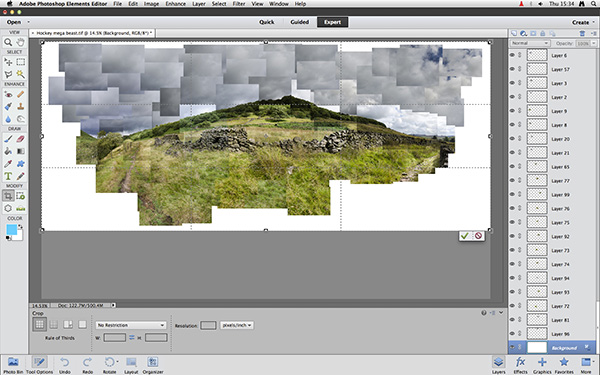Viewport: 600px width, 375px height.
Task: Toggle visibility of Layer 3
Action: tap(512, 83)
